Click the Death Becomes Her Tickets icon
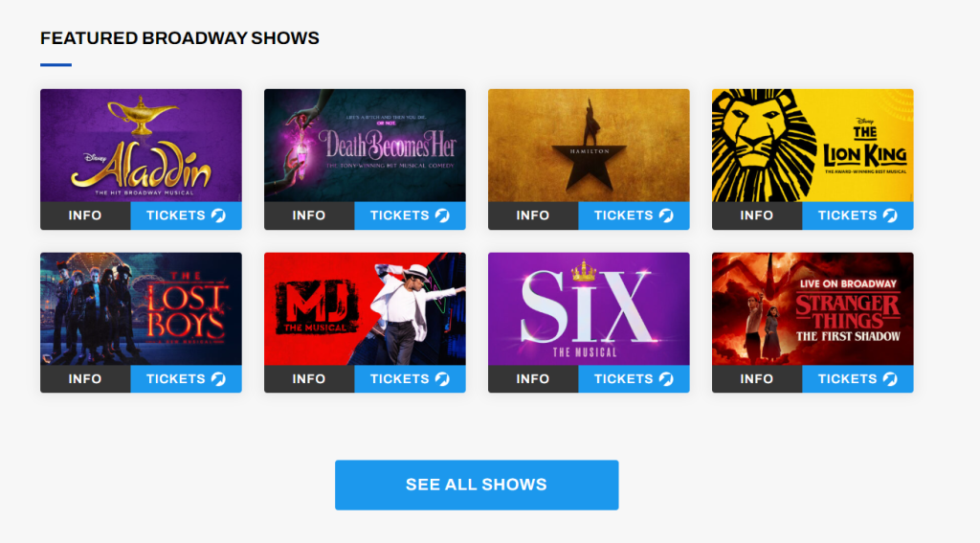 point(442,215)
